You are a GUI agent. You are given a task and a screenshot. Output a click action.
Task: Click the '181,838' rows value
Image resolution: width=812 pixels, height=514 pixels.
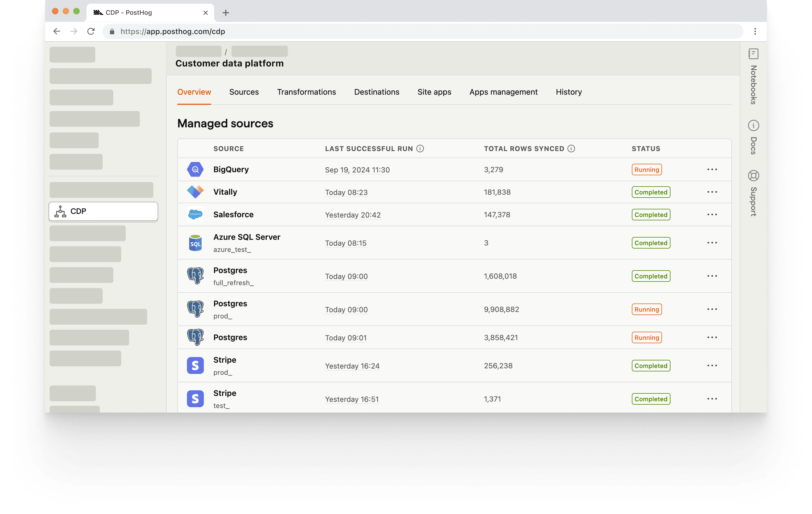497,192
